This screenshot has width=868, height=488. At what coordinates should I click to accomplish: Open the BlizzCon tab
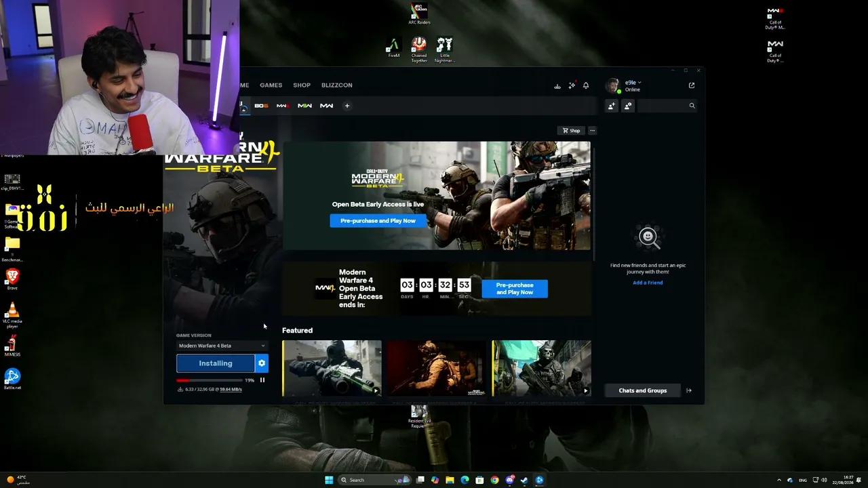pos(337,85)
